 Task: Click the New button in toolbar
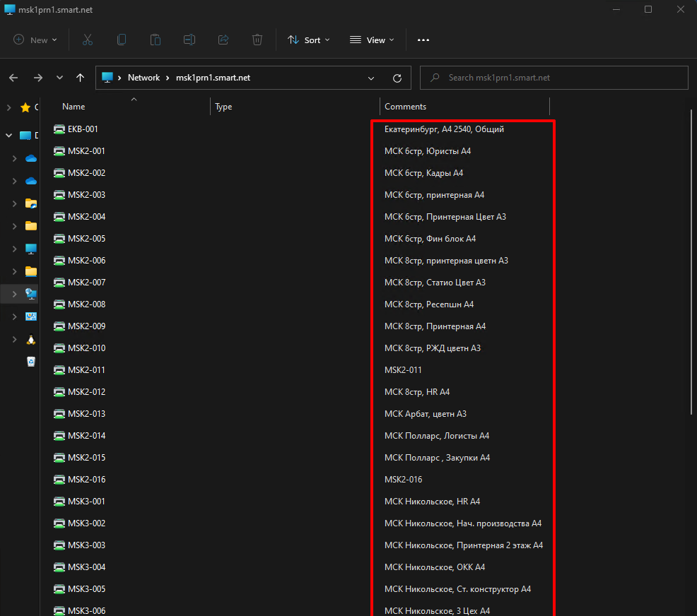click(34, 40)
